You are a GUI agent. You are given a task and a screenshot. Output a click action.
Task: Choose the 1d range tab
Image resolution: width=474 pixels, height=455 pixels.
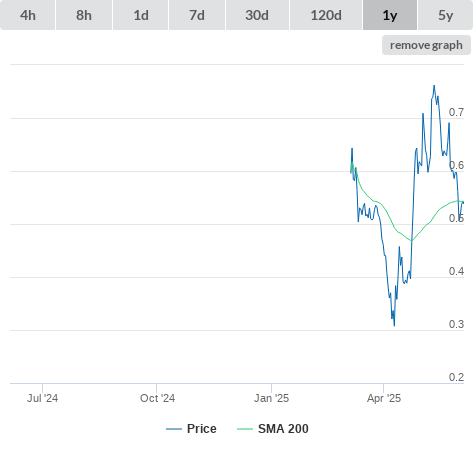[141, 15]
